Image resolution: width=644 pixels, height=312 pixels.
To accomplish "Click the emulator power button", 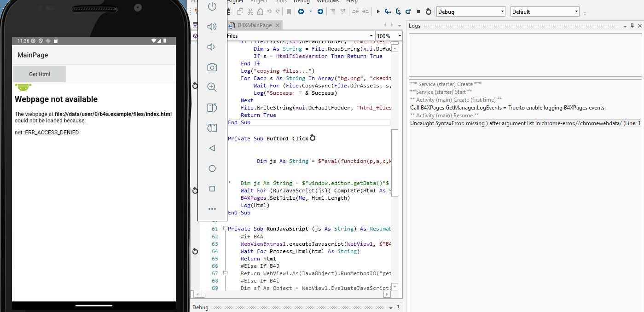I will coord(212,6).
